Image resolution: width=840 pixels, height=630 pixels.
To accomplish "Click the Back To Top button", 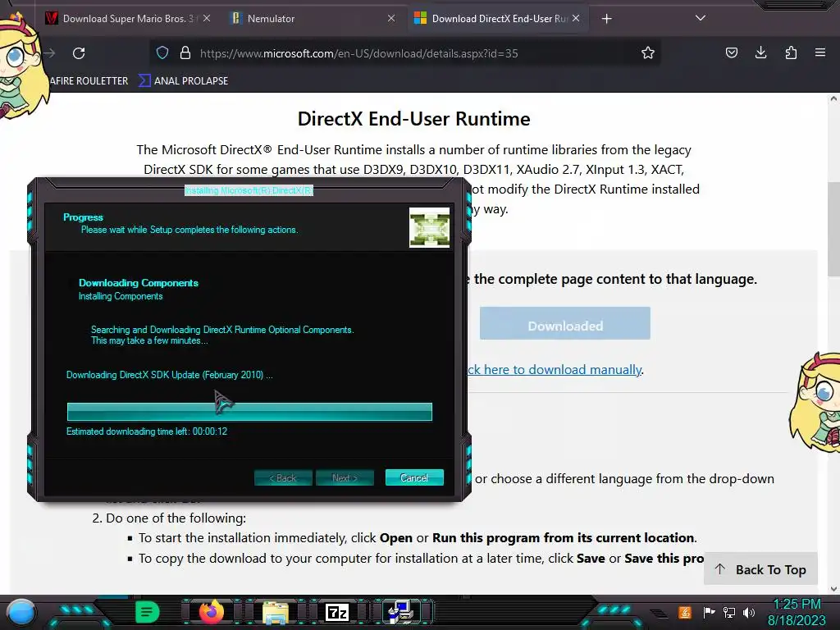I will point(760,569).
